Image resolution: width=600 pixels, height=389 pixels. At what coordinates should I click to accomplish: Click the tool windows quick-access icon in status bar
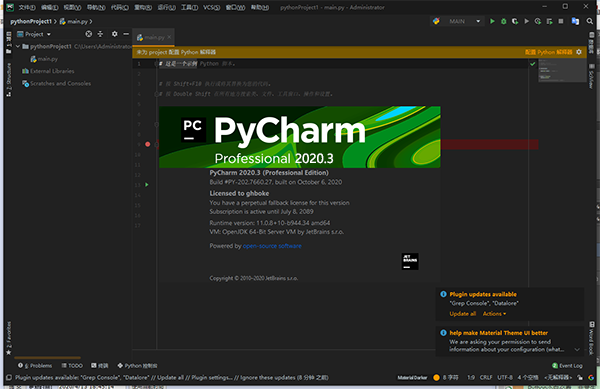[9, 378]
